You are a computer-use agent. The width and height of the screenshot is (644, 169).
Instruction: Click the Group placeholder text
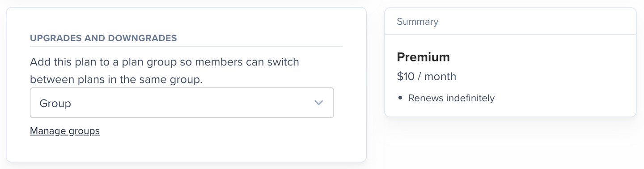pos(55,104)
